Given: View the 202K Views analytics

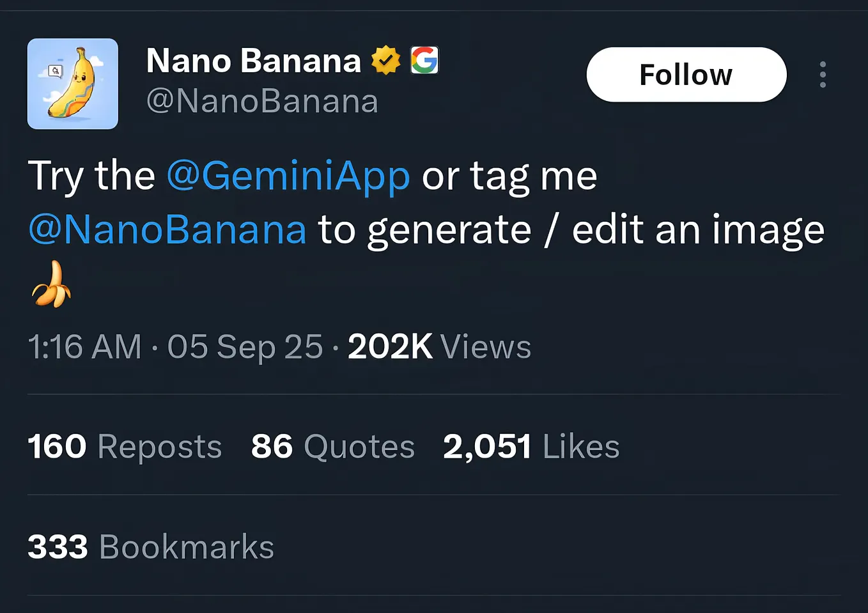Looking at the screenshot, I should pyautogui.click(x=390, y=347).
